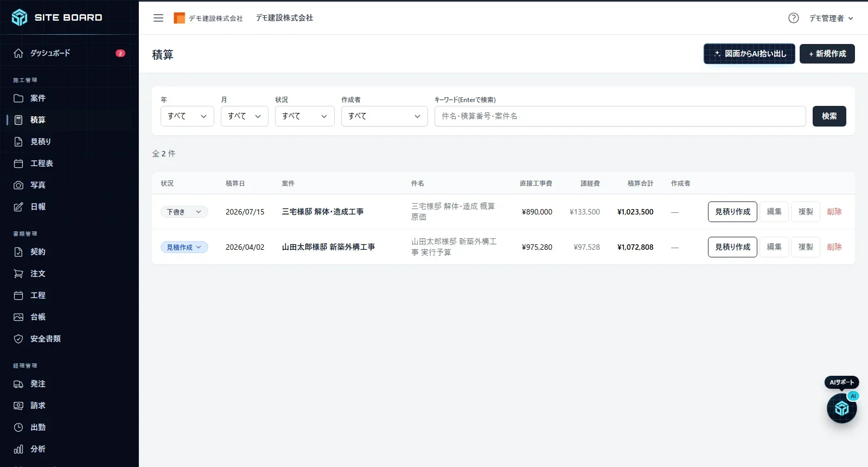The image size is (868, 467).
Task: Click the 注文 cart icon
Action: [18, 274]
